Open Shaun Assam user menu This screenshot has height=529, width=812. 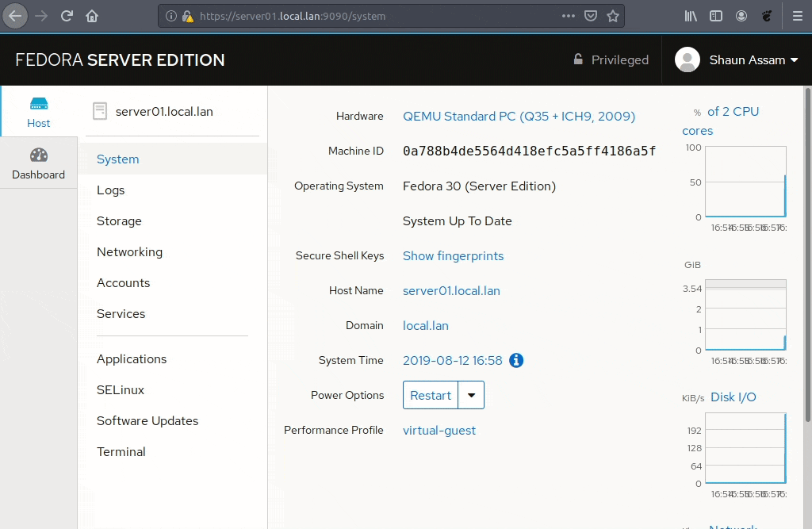(x=737, y=59)
